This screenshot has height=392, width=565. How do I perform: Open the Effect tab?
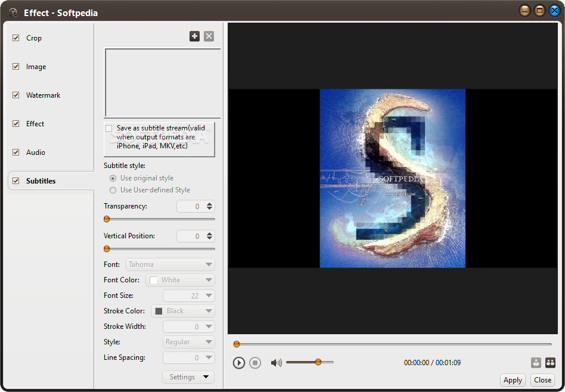point(35,123)
